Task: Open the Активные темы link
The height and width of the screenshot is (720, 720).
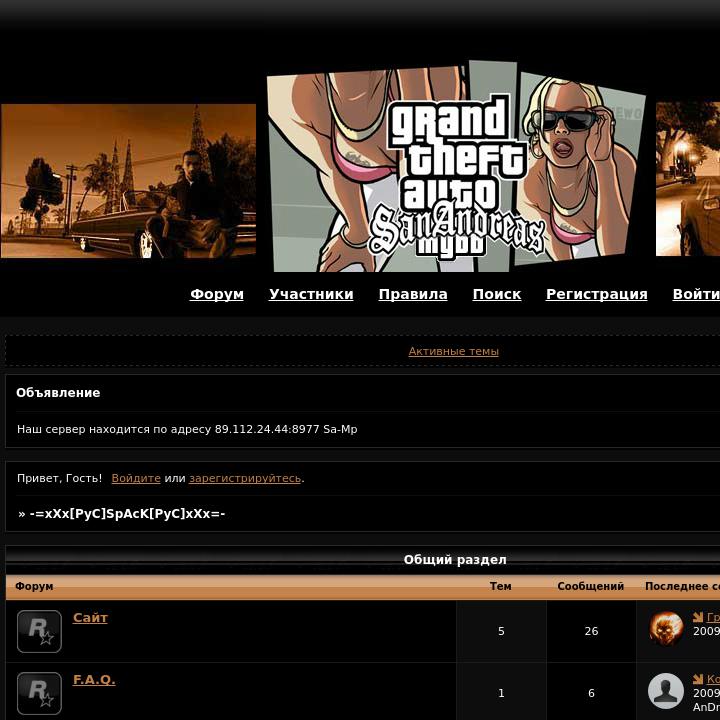Action: click(x=453, y=351)
